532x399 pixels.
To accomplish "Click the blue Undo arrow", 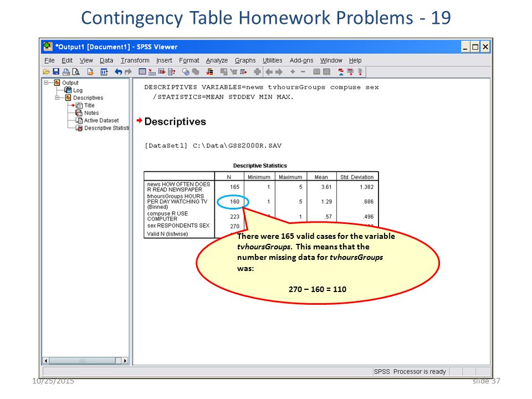I will [x=118, y=71].
